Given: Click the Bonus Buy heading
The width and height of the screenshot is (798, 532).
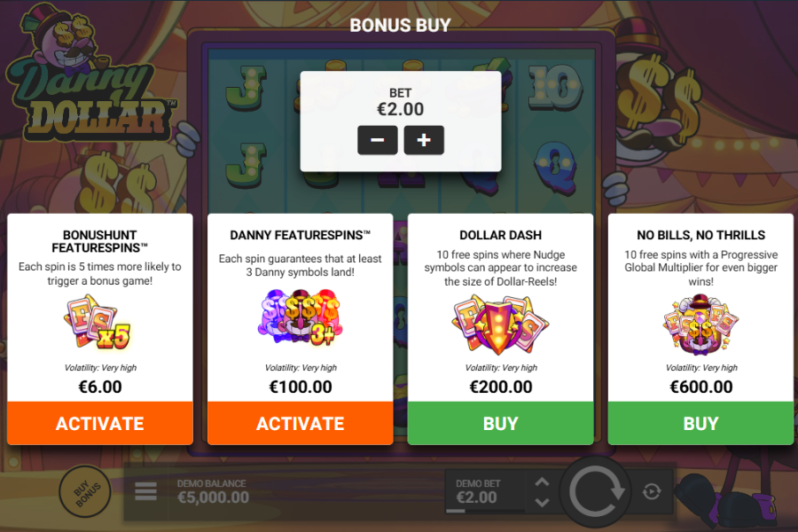Looking at the screenshot, I should click(400, 25).
